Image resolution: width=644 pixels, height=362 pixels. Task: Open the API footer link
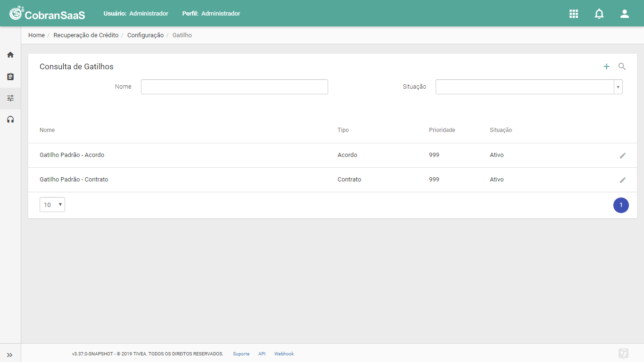(262, 354)
